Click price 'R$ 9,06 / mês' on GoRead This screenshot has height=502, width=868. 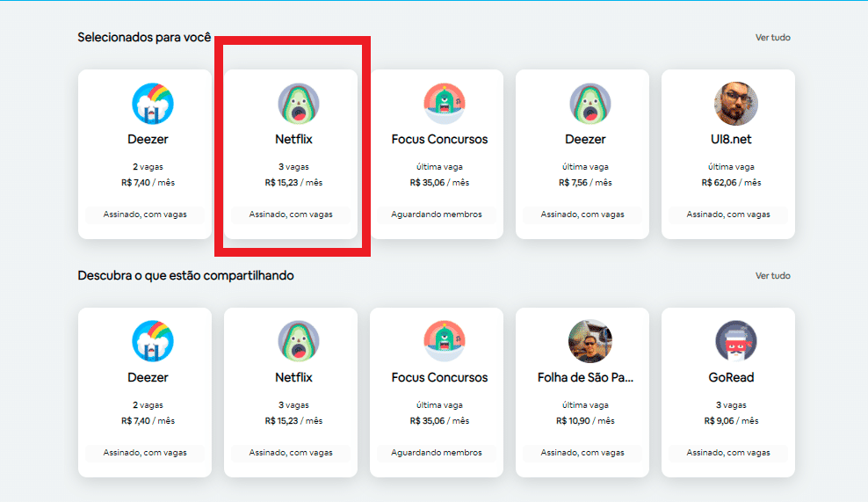731,420
